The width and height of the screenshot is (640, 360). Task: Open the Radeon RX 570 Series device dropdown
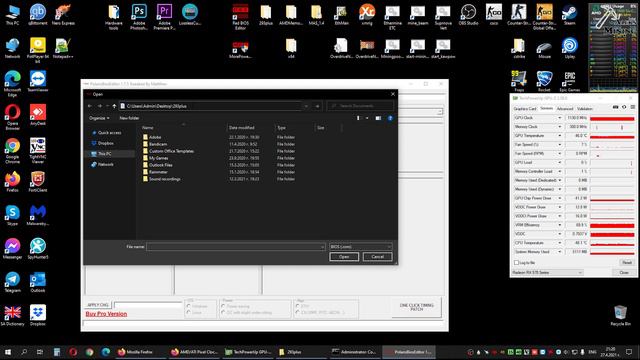click(547, 272)
